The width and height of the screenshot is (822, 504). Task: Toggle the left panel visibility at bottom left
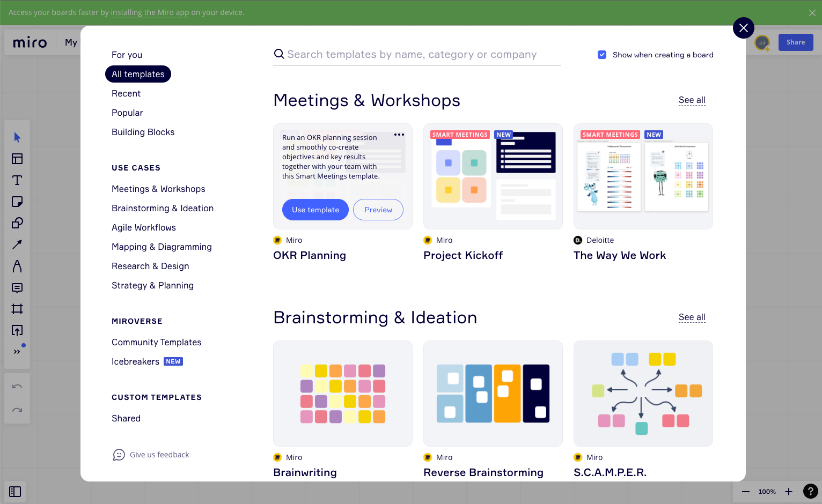15,492
